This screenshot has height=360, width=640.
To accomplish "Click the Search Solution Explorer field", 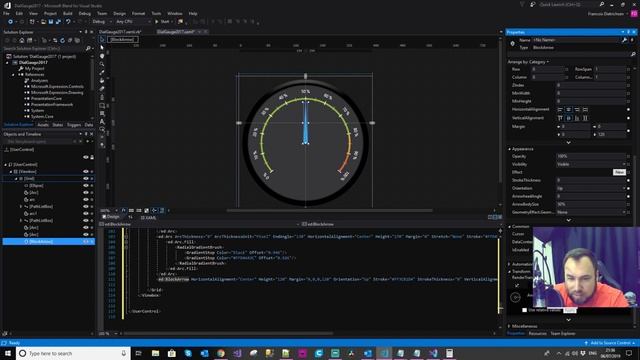I will [x=44, y=49].
